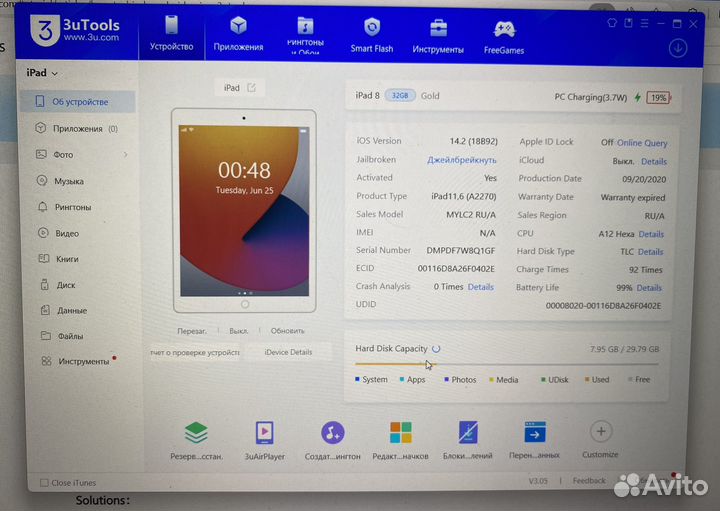Click the Online Query link

(x=642, y=143)
